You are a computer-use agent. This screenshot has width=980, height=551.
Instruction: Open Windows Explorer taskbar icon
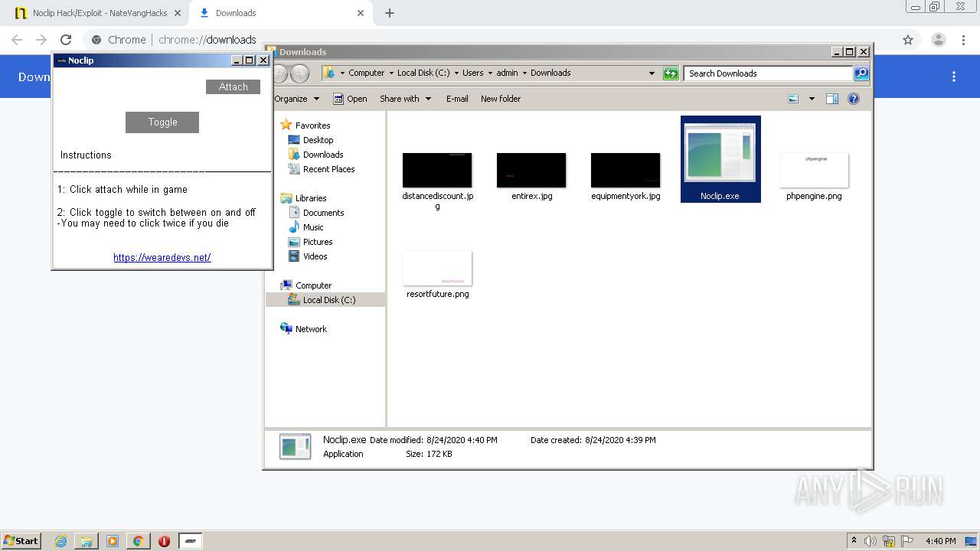87,541
